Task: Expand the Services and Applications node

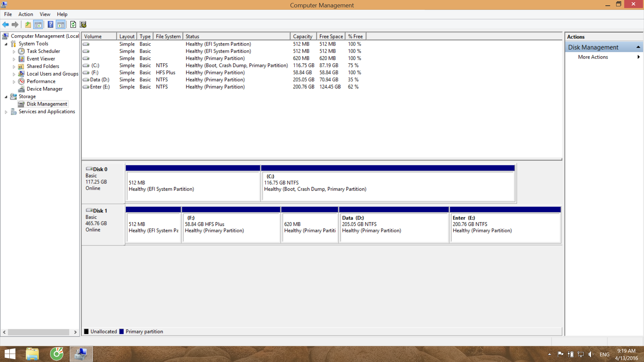Action: 6,112
